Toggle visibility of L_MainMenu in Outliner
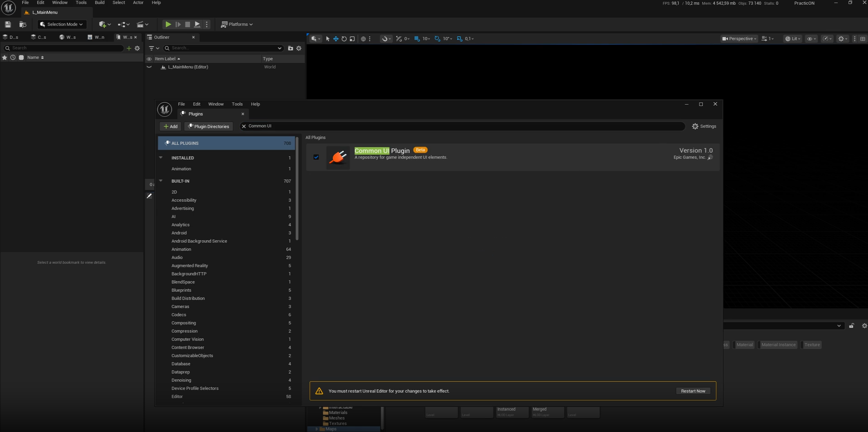The height and width of the screenshot is (432, 868). click(x=149, y=67)
